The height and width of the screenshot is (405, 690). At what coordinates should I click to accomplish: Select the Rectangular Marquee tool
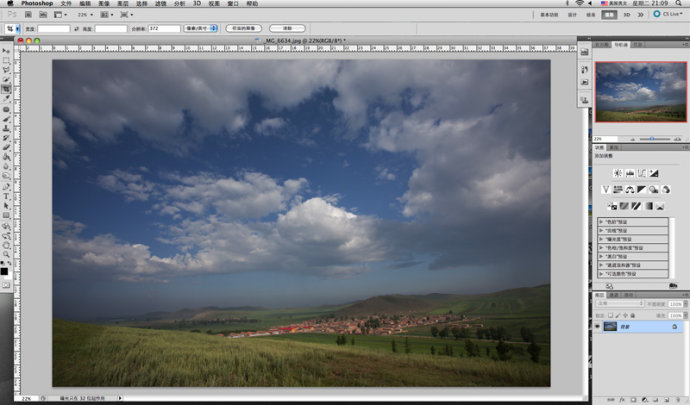pos(6,60)
